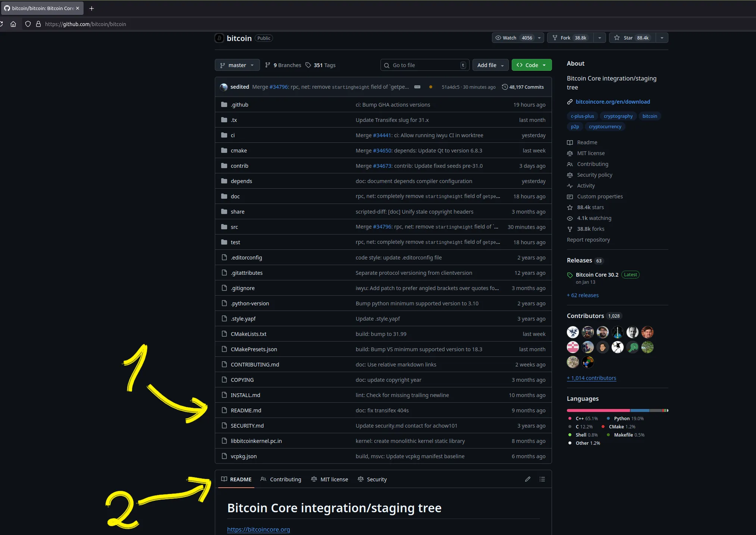Click the vcpkg.json file icon
The height and width of the screenshot is (535, 756).
click(224, 456)
